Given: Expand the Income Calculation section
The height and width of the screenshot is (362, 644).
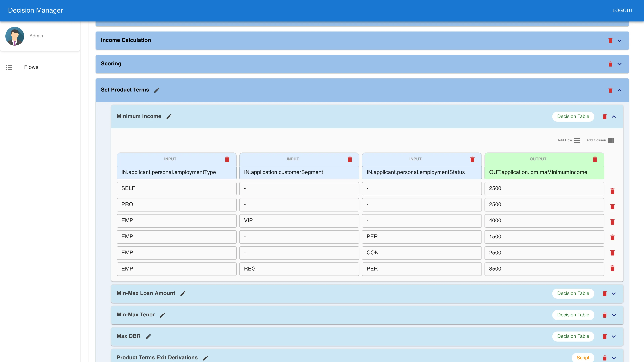Looking at the screenshot, I should [619, 40].
